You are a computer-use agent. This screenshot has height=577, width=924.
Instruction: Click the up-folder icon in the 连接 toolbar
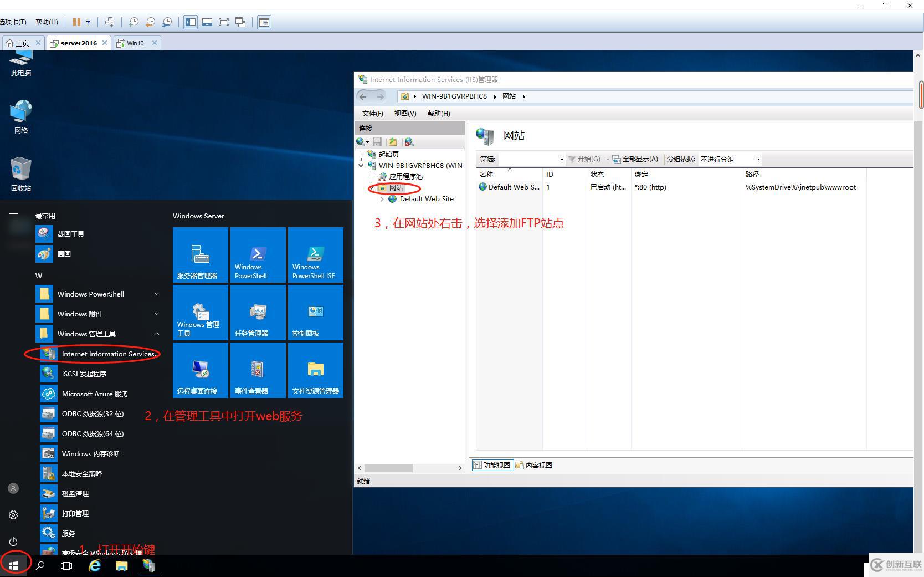click(393, 142)
